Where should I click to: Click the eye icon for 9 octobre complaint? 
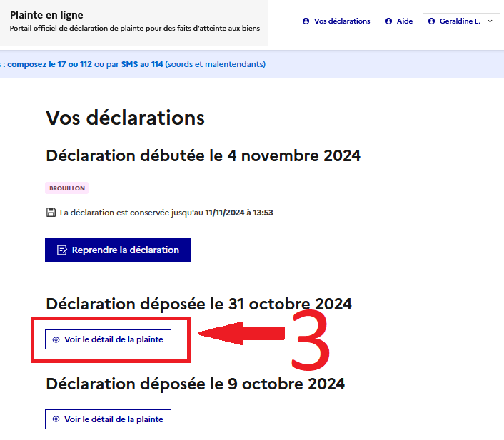click(x=56, y=419)
